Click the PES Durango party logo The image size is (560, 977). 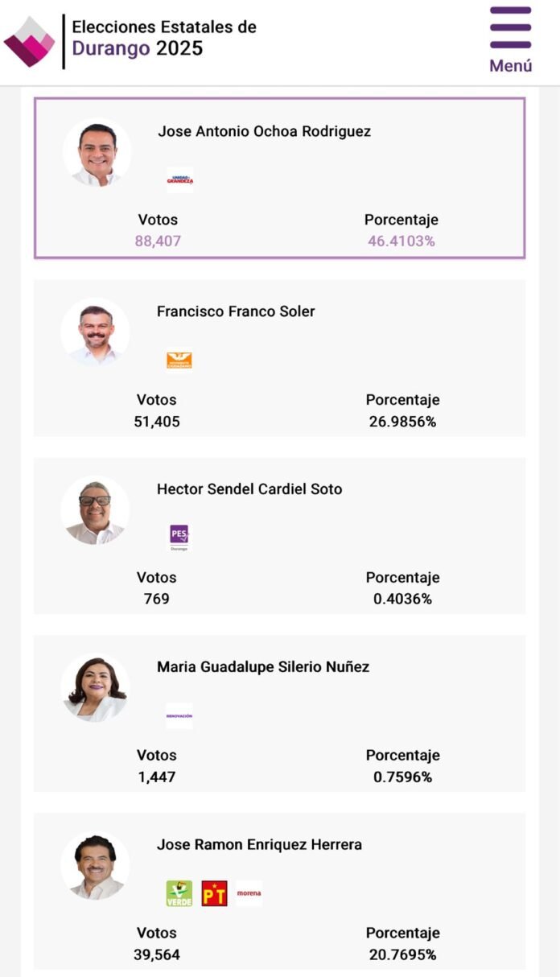click(179, 538)
